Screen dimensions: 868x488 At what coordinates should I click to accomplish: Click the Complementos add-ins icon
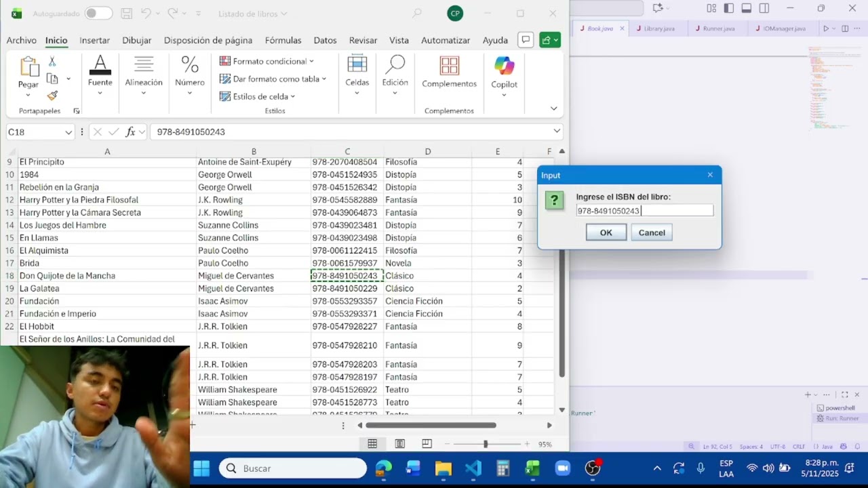(449, 66)
